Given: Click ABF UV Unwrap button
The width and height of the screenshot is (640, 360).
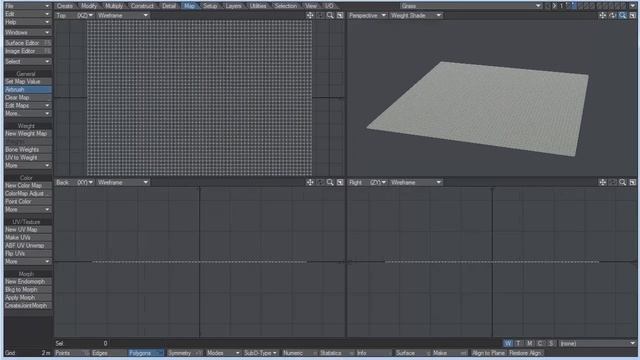Looking at the screenshot, I should 28,246.
